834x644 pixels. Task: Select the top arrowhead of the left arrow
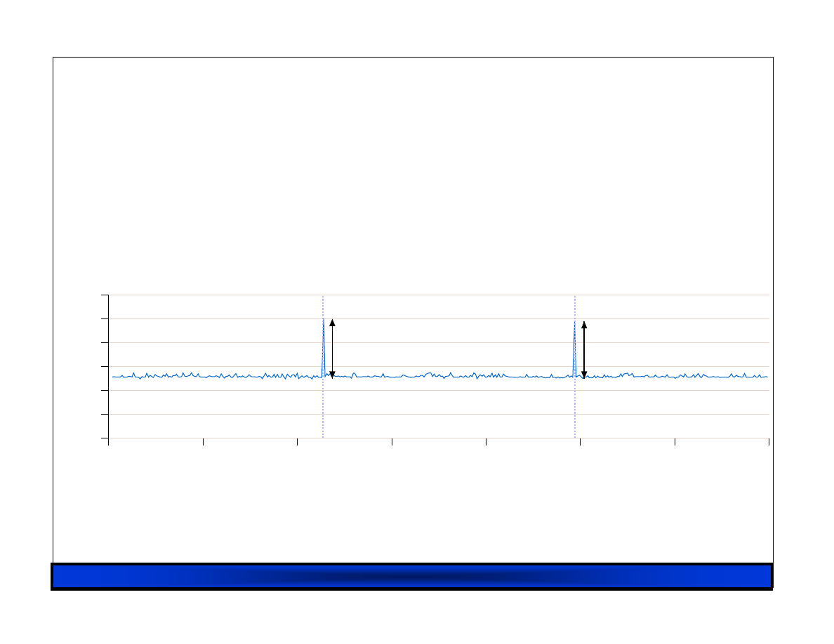(332, 323)
